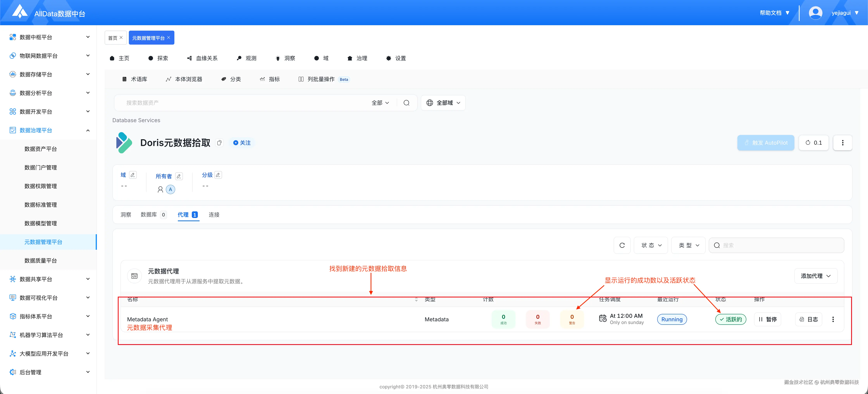The height and width of the screenshot is (394, 868).
Task: Click the user avatar icon at top right
Action: point(815,13)
